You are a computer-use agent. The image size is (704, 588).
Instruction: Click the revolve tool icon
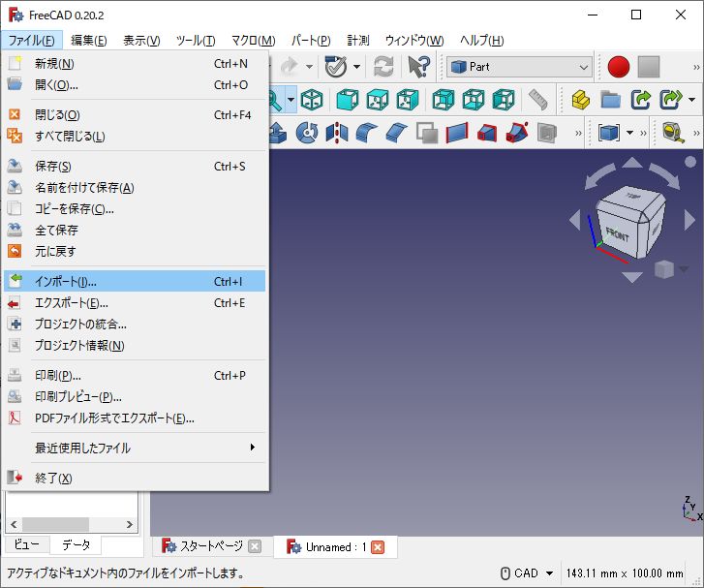pos(307,133)
